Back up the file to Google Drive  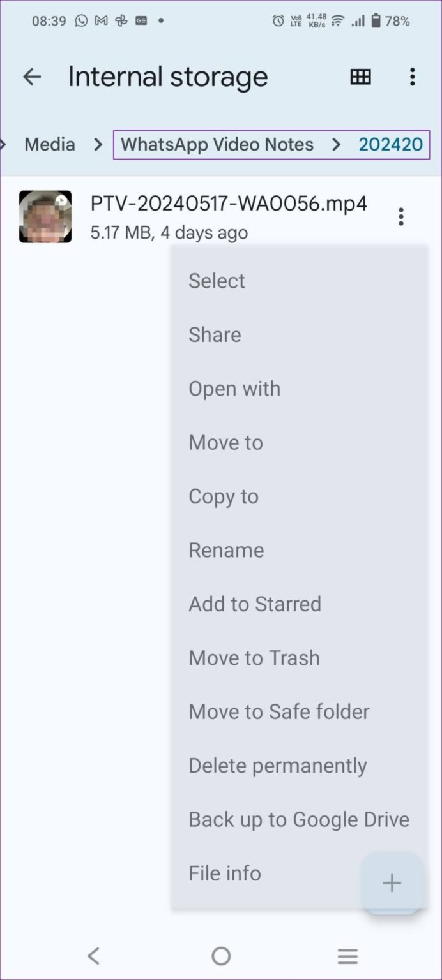[298, 819]
